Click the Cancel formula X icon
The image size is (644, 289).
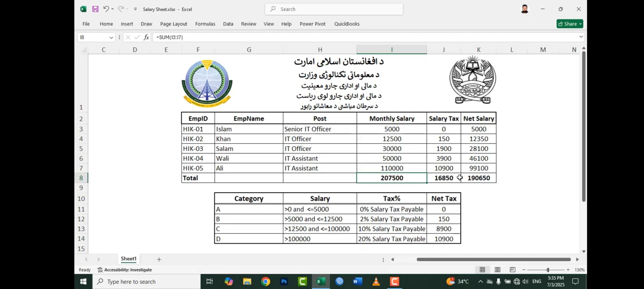coord(128,37)
